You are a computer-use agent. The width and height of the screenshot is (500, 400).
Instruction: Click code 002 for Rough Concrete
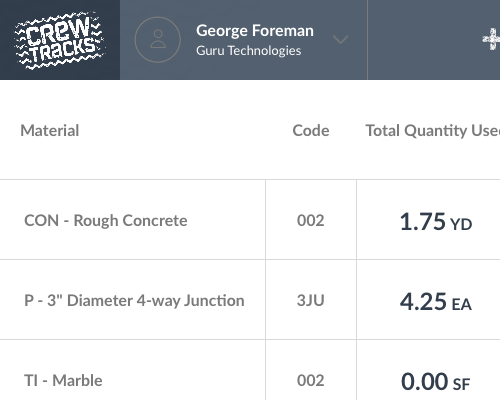[311, 221]
